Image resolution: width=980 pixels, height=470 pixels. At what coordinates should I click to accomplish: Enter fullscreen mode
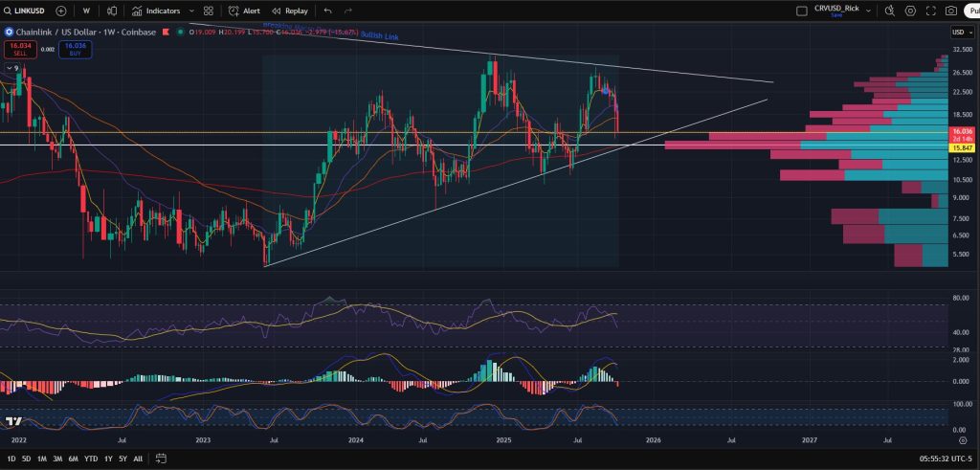pyautogui.click(x=930, y=11)
